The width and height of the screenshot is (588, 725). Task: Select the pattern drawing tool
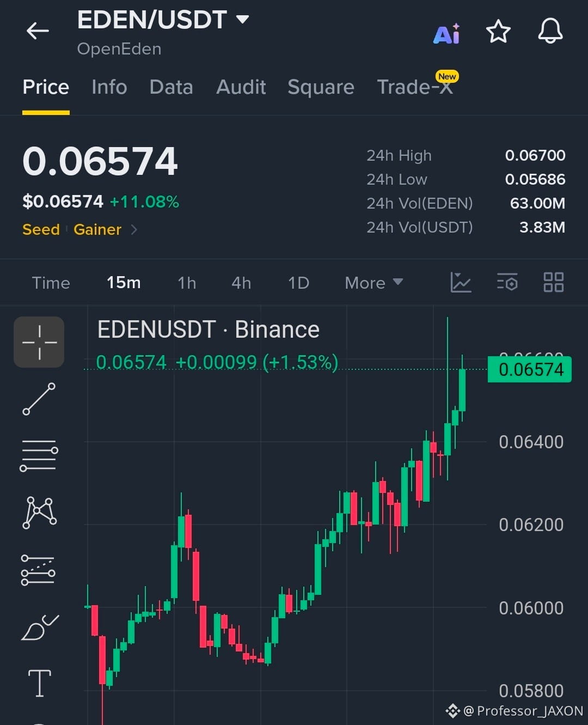click(39, 513)
